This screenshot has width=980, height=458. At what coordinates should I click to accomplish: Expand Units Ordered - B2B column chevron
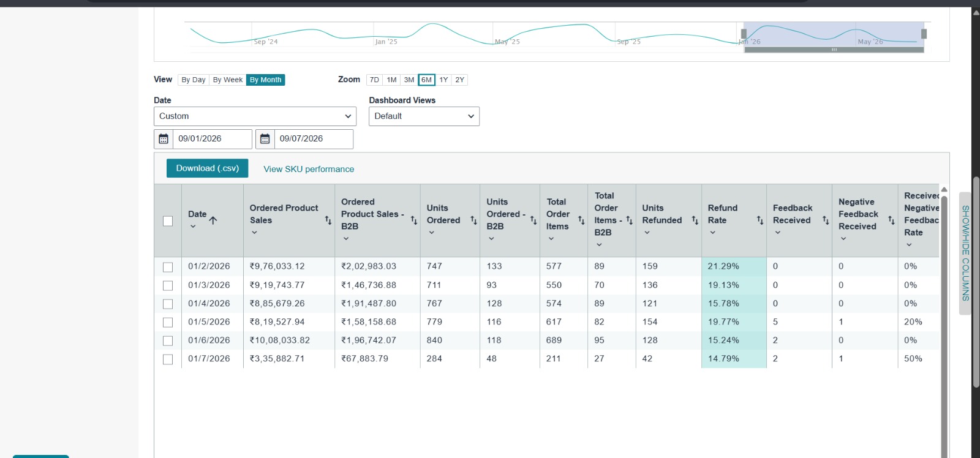pyautogui.click(x=491, y=239)
